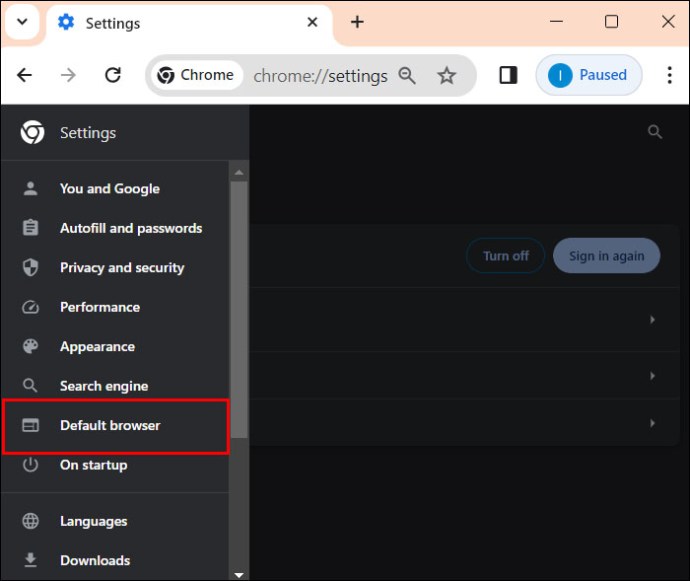Open the zoom magnifier in address bar
Screen dimensions: 690x581
click(x=407, y=75)
